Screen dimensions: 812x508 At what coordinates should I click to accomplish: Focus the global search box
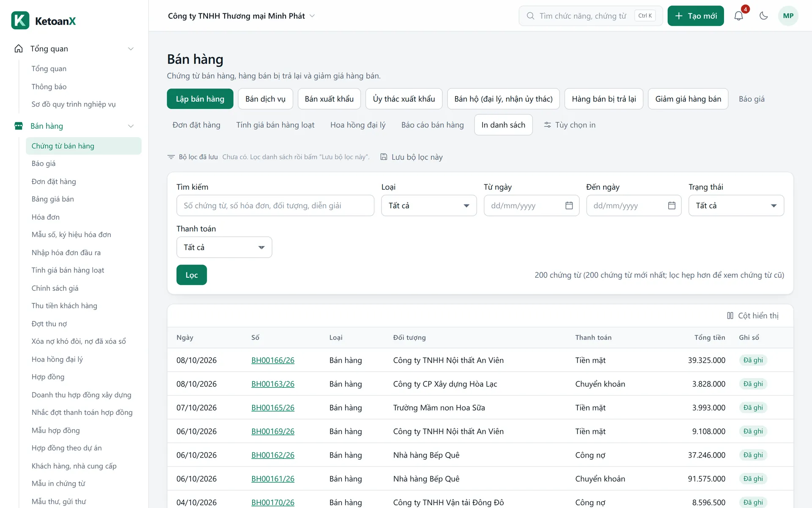(x=591, y=16)
